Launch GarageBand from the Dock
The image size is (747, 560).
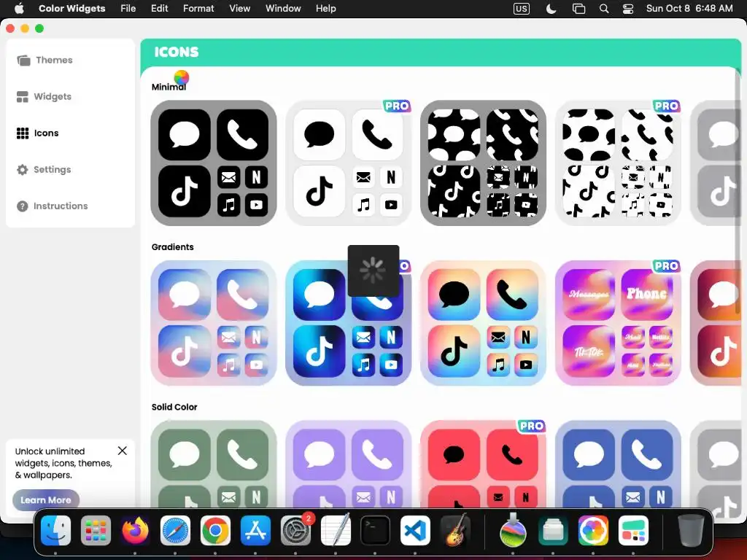coord(455,531)
